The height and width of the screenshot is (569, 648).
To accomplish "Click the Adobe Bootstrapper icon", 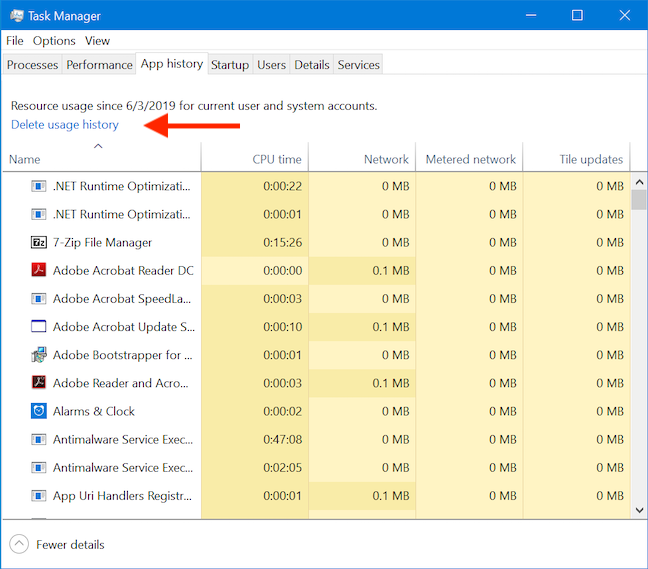I will point(39,355).
